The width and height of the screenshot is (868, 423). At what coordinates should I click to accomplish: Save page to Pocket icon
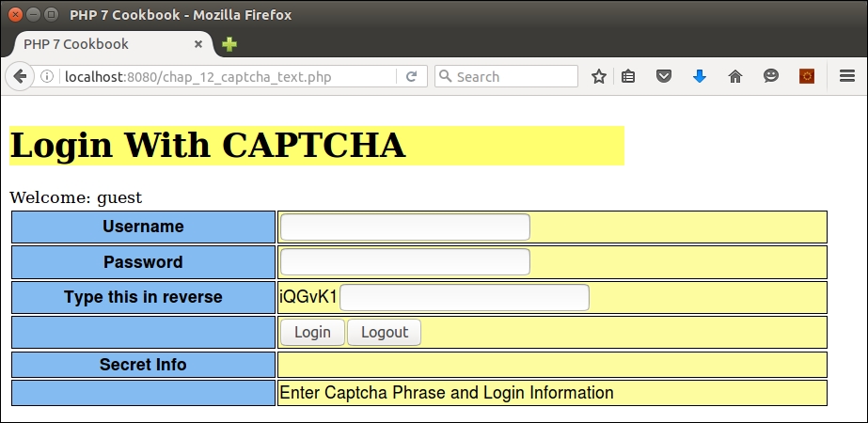point(664,76)
